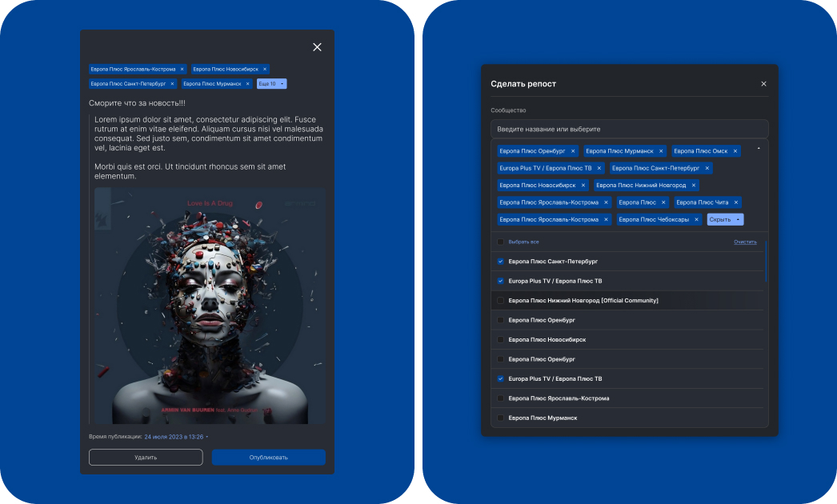Check Европа Плюс Новосибирск in community list

[x=500, y=339]
